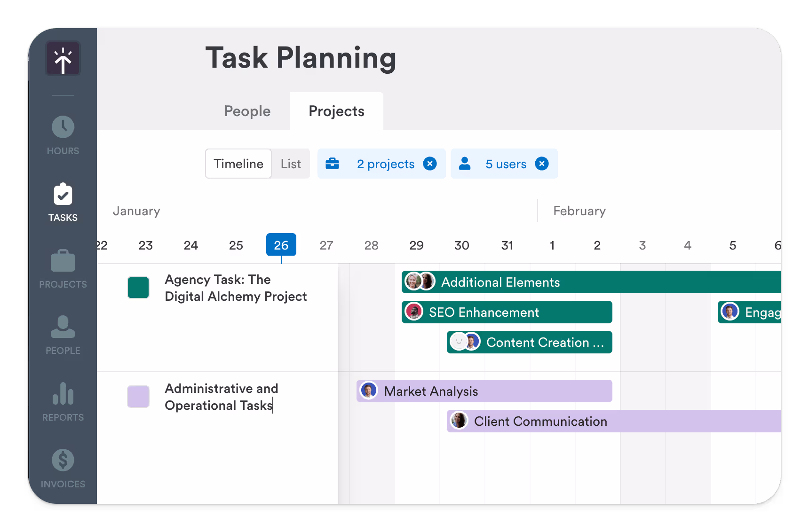Screen dimensions: 809x532
Task: Remove the 5 users filter
Action: pos(542,164)
